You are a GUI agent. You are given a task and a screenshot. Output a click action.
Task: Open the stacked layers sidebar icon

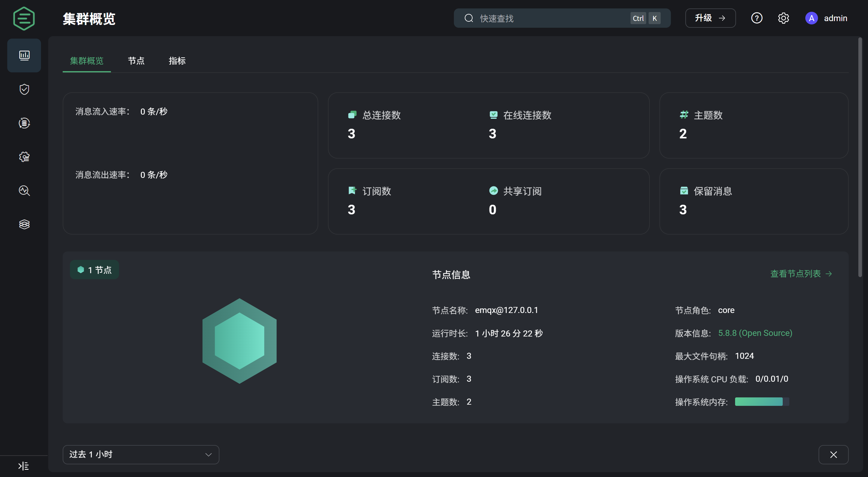pyautogui.click(x=24, y=224)
